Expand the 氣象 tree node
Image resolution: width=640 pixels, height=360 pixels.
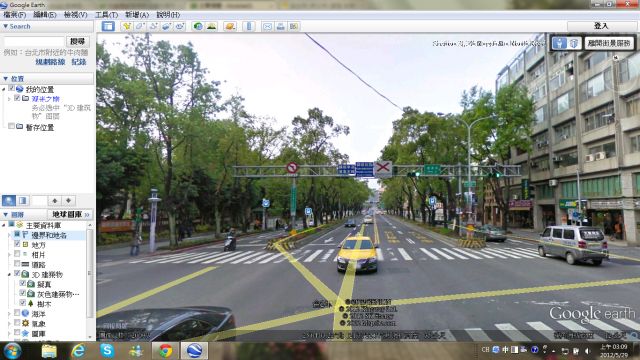9,323
